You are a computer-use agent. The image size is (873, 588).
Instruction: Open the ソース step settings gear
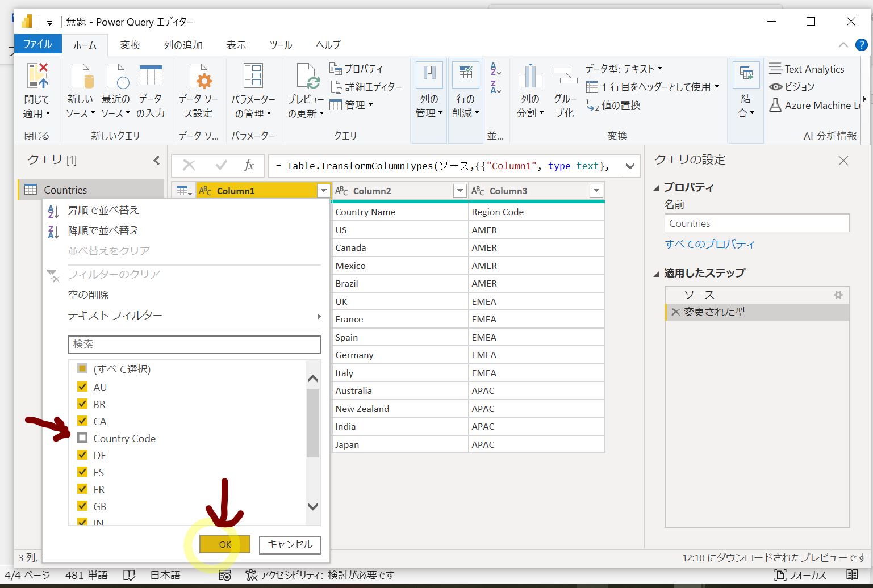coord(838,295)
